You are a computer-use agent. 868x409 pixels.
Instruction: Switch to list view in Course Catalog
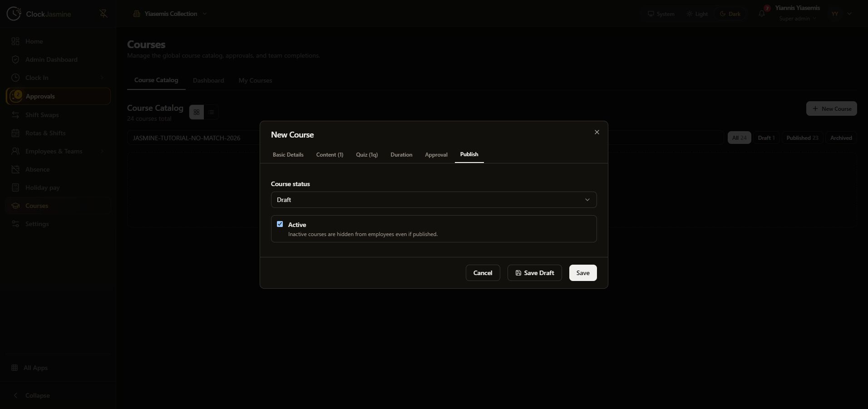pyautogui.click(x=211, y=112)
